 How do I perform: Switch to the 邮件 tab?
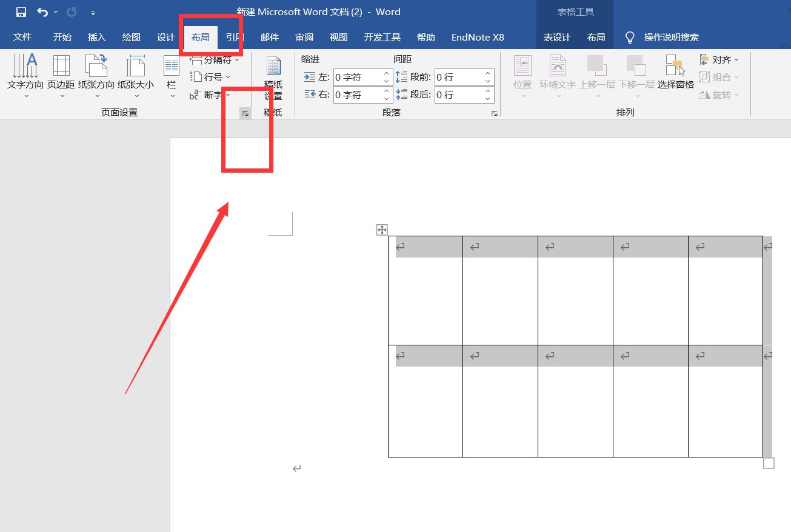point(270,37)
